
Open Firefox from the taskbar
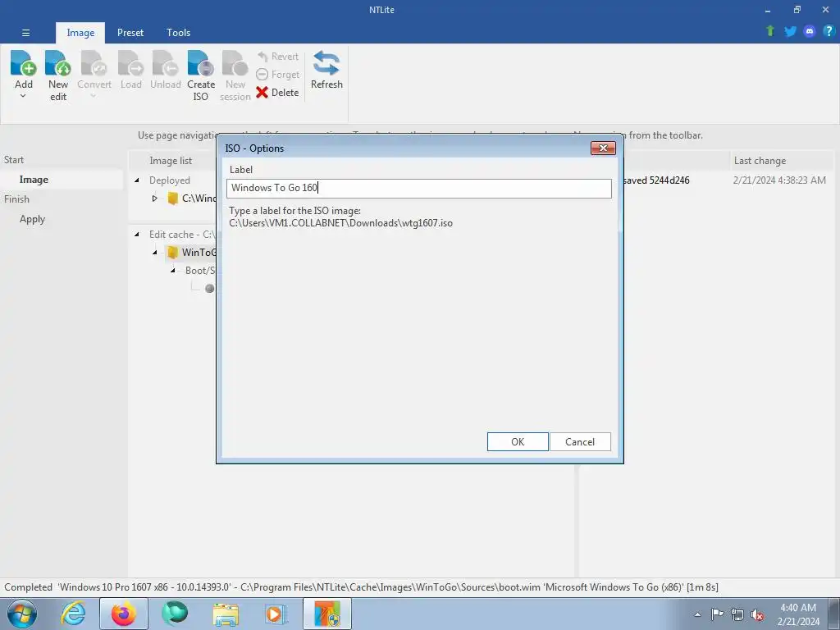point(124,614)
